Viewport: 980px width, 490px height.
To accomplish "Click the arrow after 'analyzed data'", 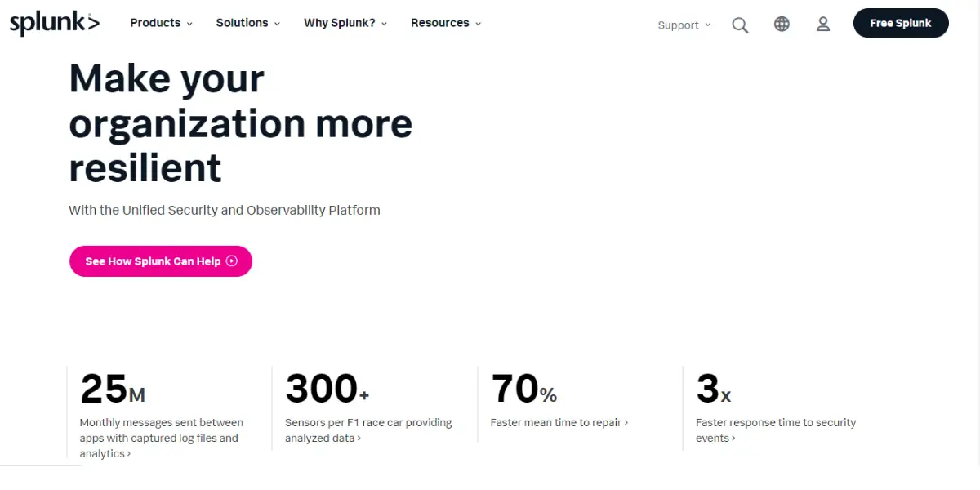I will (x=359, y=439).
